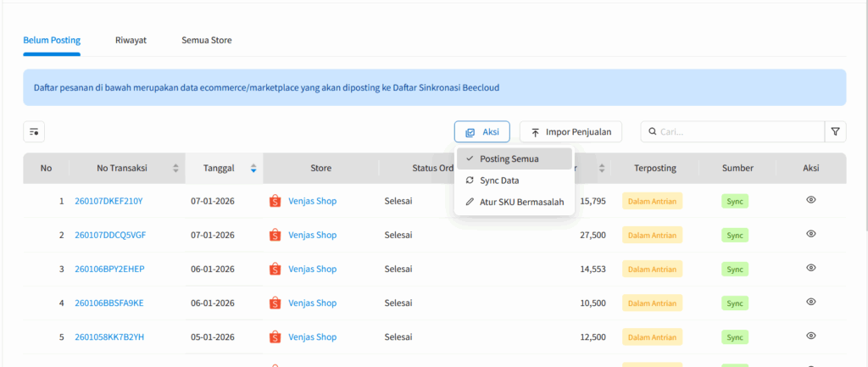The width and height of the screenshot is (868, 367).
Task: View details eye icon for 260106BPY2EHEP
Action: point(811,268)
